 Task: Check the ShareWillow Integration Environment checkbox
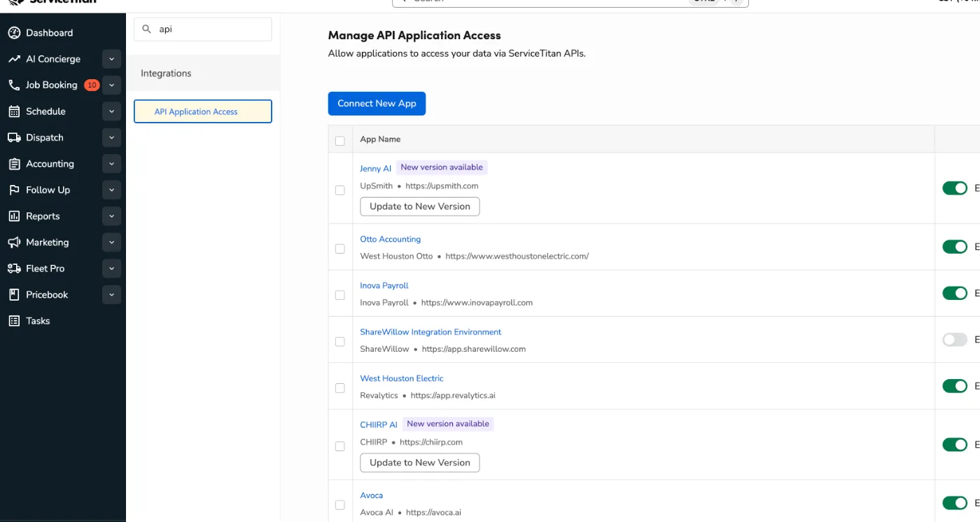[x=340, y=341]
